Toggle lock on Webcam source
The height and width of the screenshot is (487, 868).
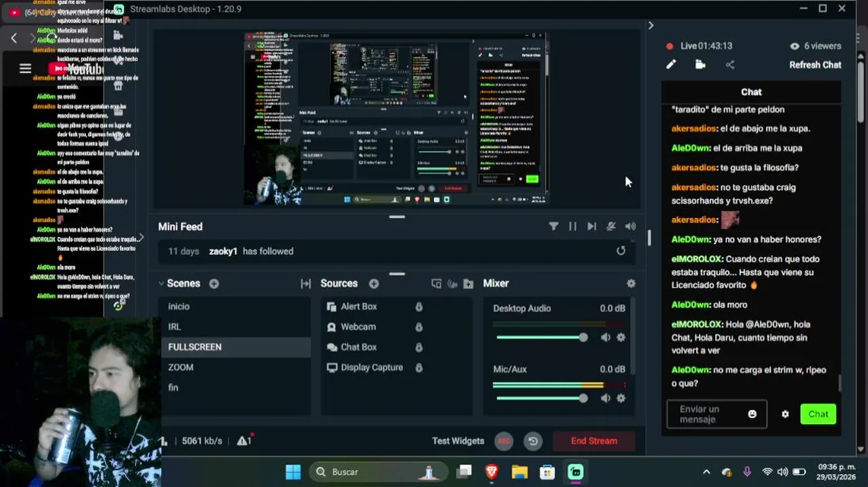(418, 327)
